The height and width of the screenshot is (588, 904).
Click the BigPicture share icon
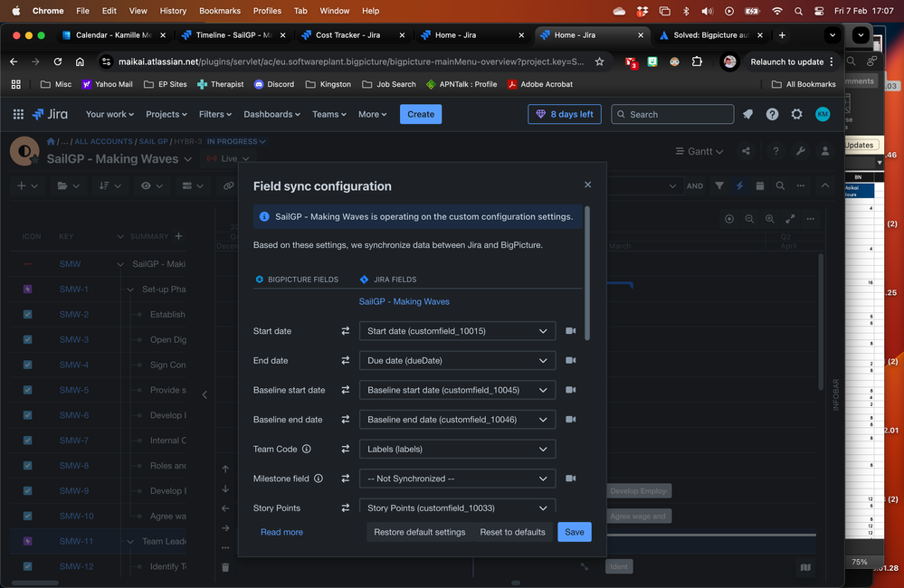[x=746, y=151]
